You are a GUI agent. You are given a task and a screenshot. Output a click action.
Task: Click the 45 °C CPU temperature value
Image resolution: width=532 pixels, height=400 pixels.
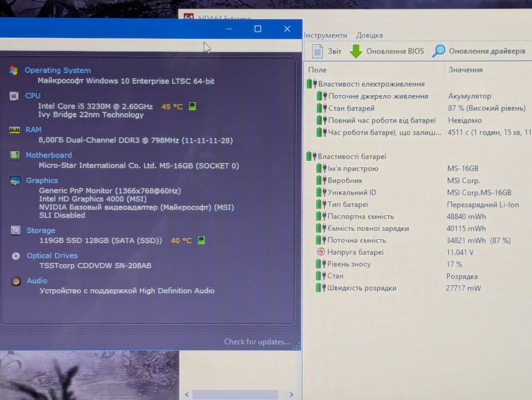(x=173, y=106)
